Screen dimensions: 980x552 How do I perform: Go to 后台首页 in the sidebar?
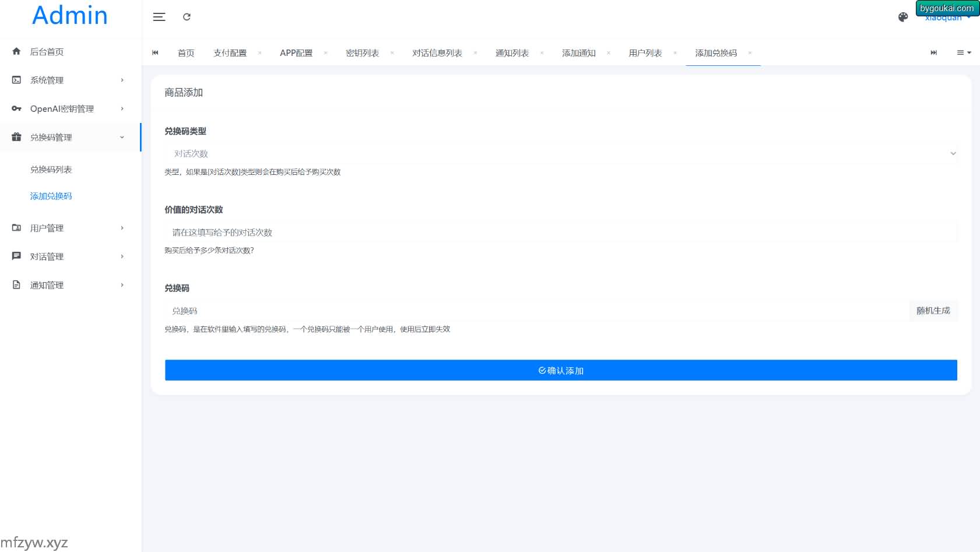tap(47, 52)
